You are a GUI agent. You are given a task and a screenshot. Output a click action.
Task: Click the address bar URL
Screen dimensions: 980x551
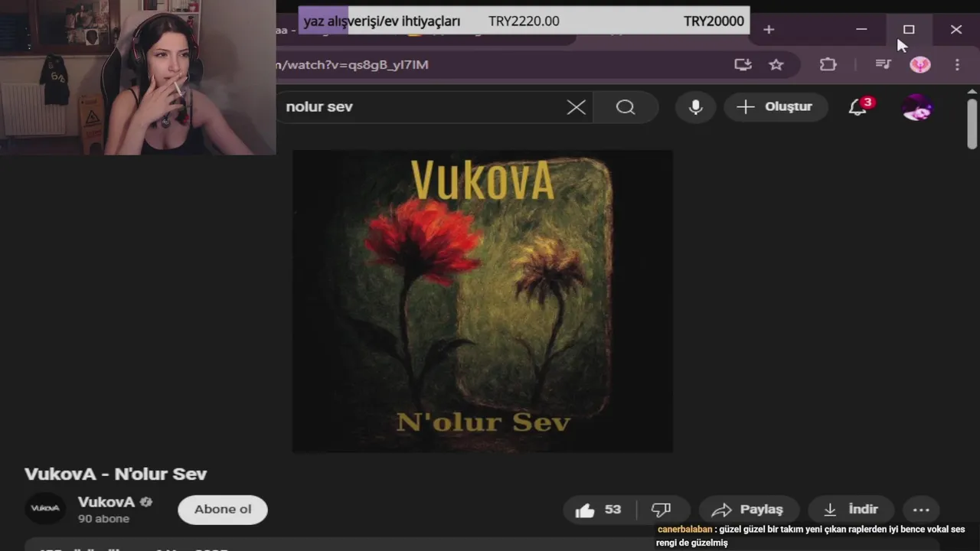352,65
